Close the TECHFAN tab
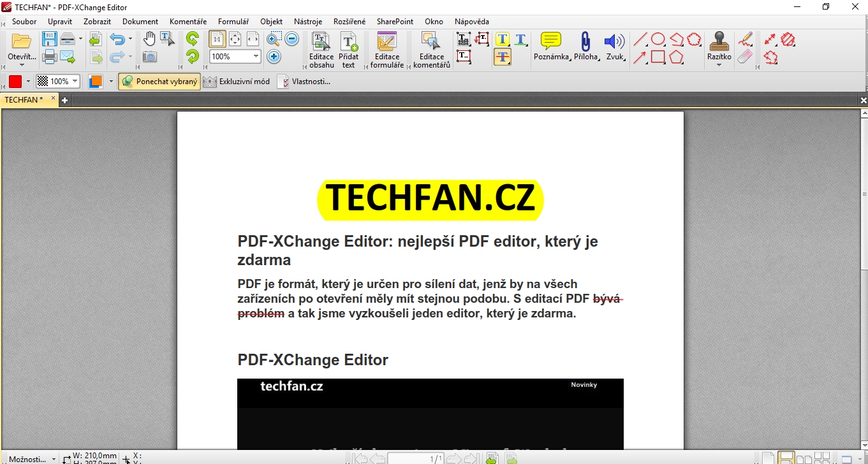The width and height of the screenshot is (868, 464). pos(54,99)
